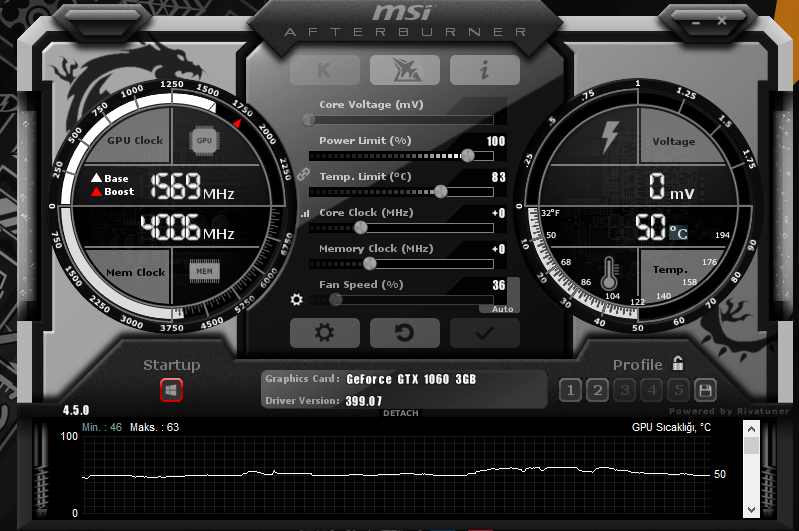The height and width of the screenshot is (531, 799).
Task: Click the Temp. Limit slider handle
Action: (x=441, y=192)
